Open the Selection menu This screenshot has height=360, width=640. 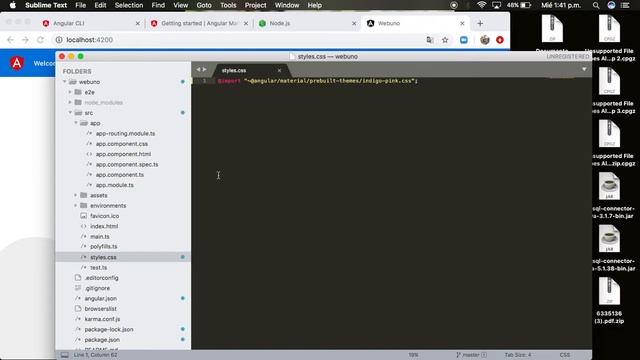point(129,5)
